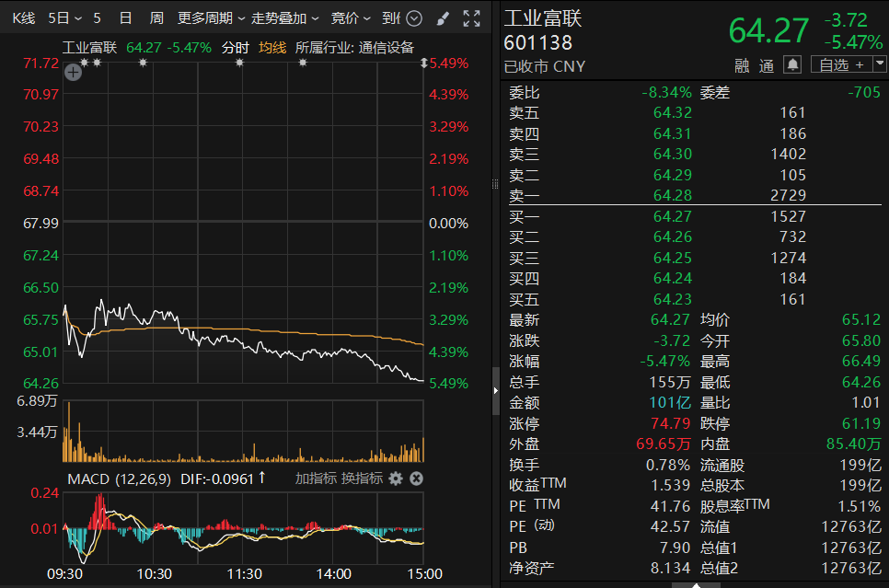
Task: Click the 外盘 value 69.65万
Action: click(x=664, y=444)
